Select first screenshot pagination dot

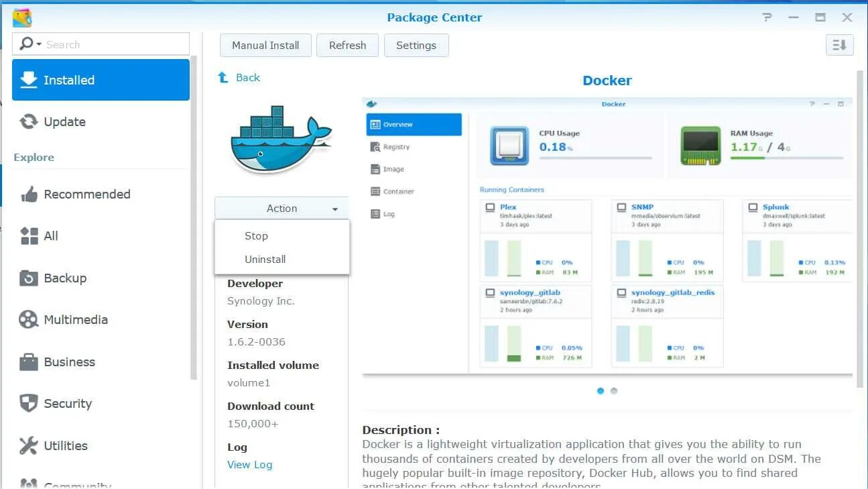pyautogui.click(x=601, y=390)
